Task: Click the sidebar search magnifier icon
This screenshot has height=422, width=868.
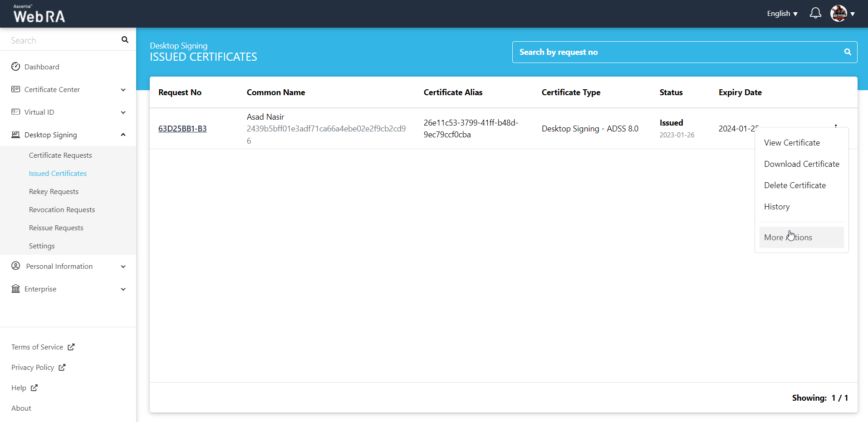Action: [125, 40]
